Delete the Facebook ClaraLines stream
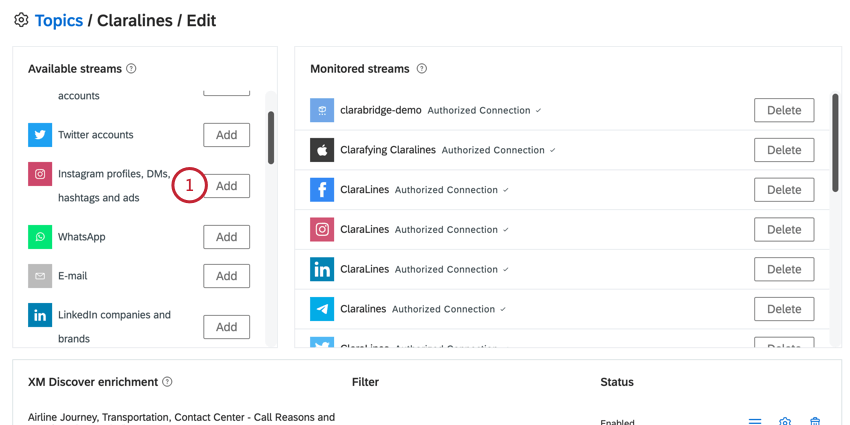 [x=784, y=190]
